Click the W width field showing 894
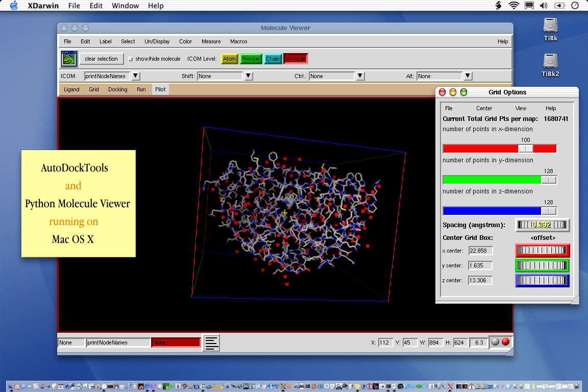Screen dimensions: 588x392 coord(435,342)
